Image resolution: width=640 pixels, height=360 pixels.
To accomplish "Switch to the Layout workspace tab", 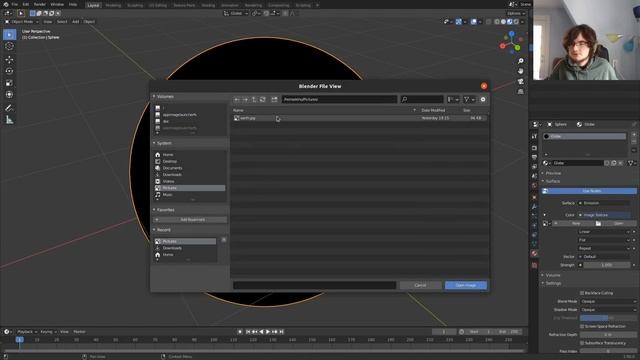I will point(93,5).
